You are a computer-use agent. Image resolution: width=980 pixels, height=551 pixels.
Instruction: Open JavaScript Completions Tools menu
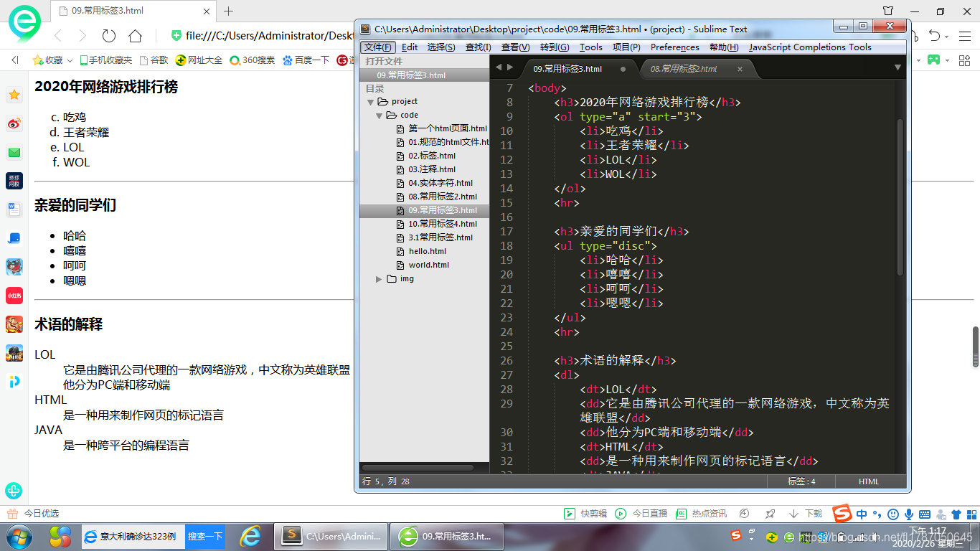(x=810, y=47)
